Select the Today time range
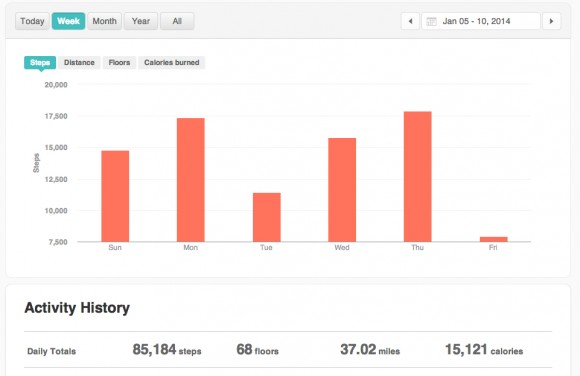Screen dimensions: 580x376 click(32, 21)
